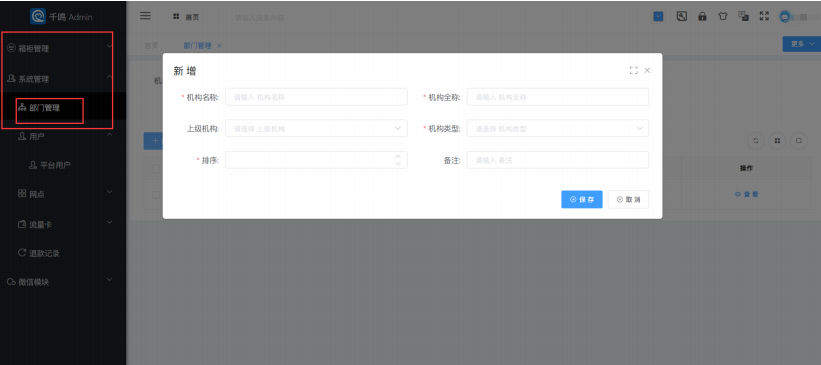Click the 退款记录 refresh icon
The image size is (821, 365).
point(22,253)
